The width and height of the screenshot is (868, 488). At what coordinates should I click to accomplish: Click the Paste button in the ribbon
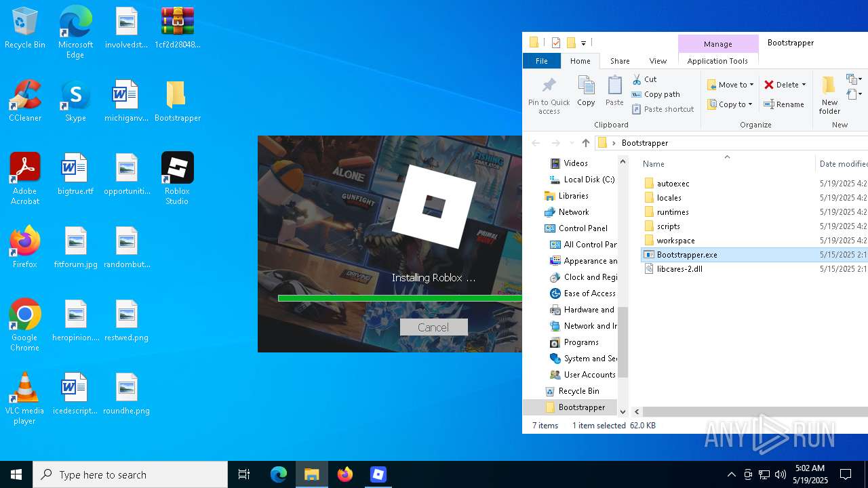pos(614,91)
